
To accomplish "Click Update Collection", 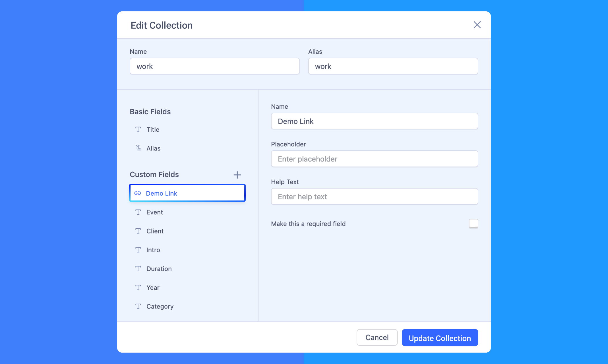I will tap(440, 338).
